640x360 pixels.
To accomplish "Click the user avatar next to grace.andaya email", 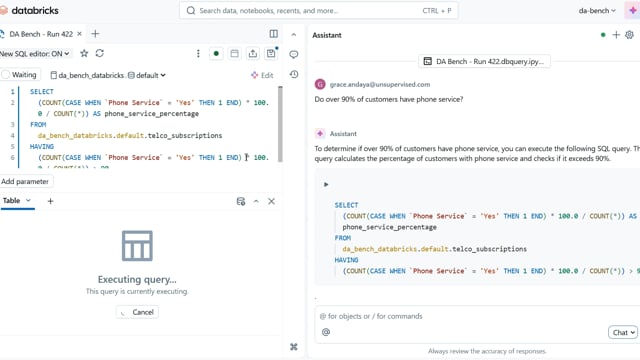I will point(320,84).
